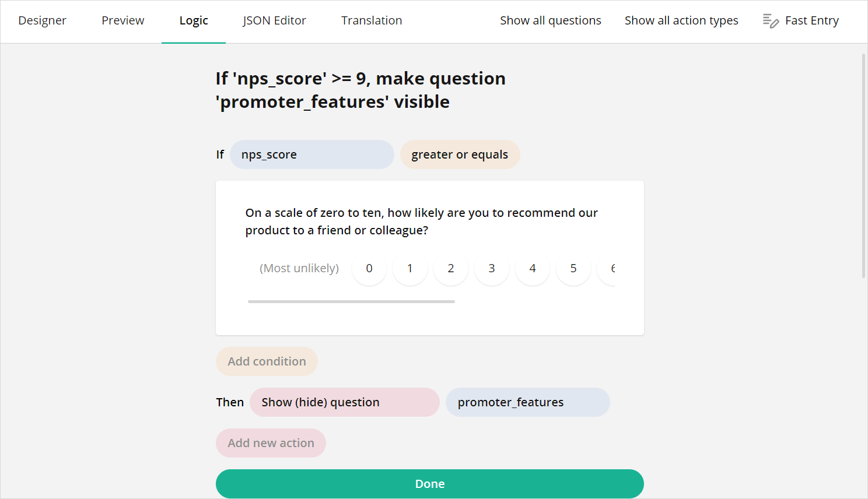Select rating value 0 on the scale
The image size is (868, 499).
[369, 268]
